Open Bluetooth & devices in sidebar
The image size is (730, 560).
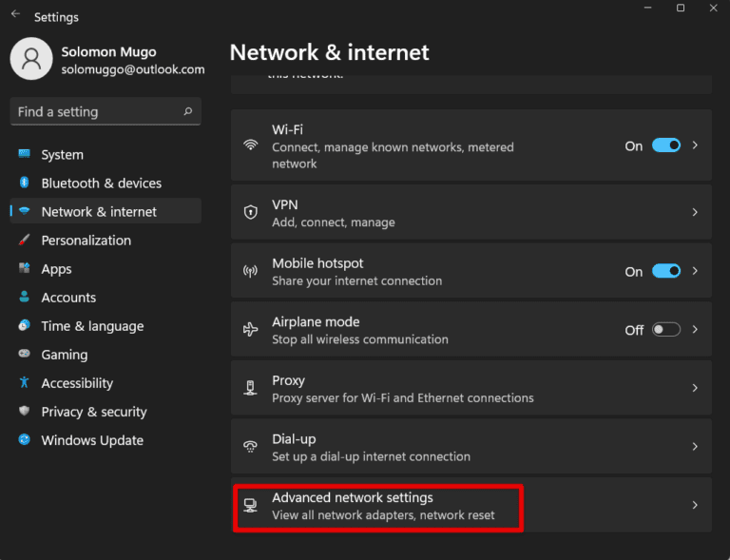101,183
